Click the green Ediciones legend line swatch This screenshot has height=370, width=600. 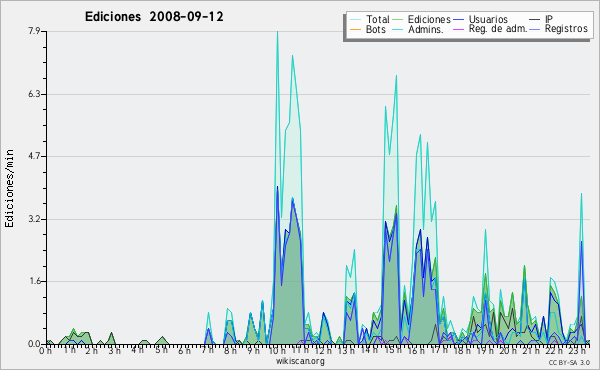[398, 20]
